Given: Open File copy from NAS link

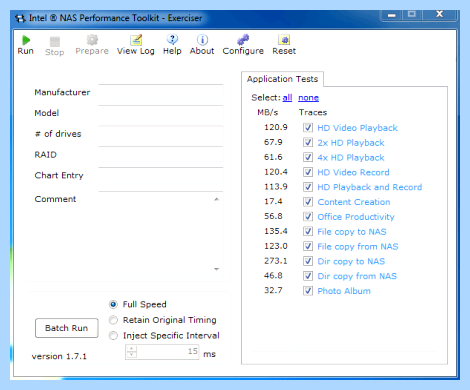Looking at the screenshot, I should click(x=358, y=246).
